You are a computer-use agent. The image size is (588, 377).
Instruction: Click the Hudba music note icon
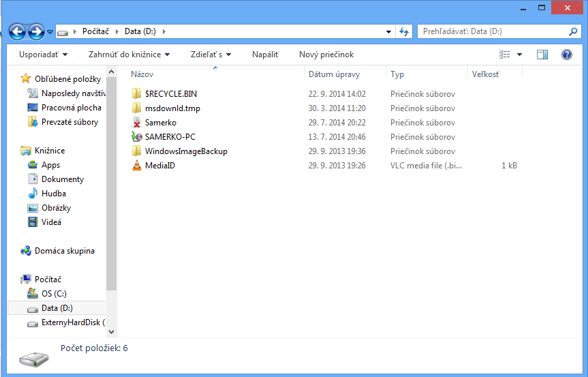(x=33, y=193)
